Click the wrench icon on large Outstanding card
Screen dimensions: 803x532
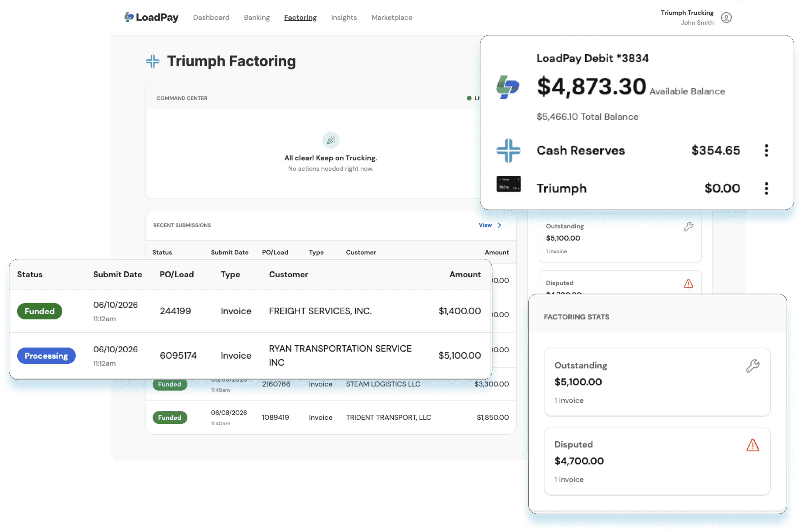[752, 366]
